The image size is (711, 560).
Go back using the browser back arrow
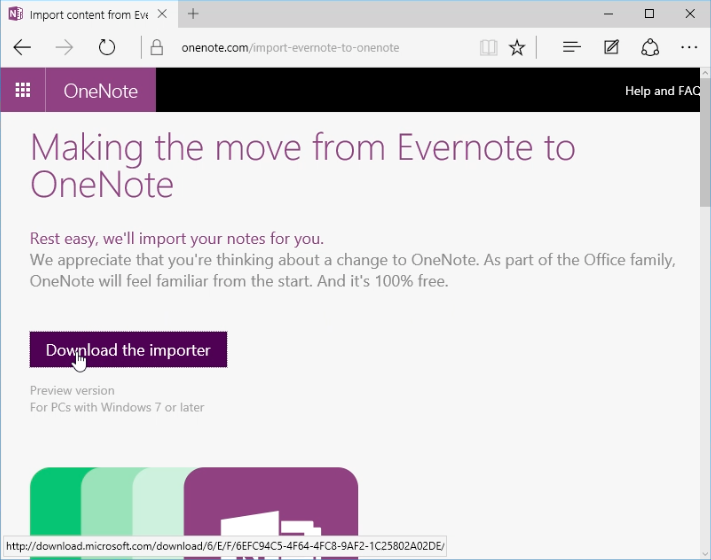tap(22, 47)
